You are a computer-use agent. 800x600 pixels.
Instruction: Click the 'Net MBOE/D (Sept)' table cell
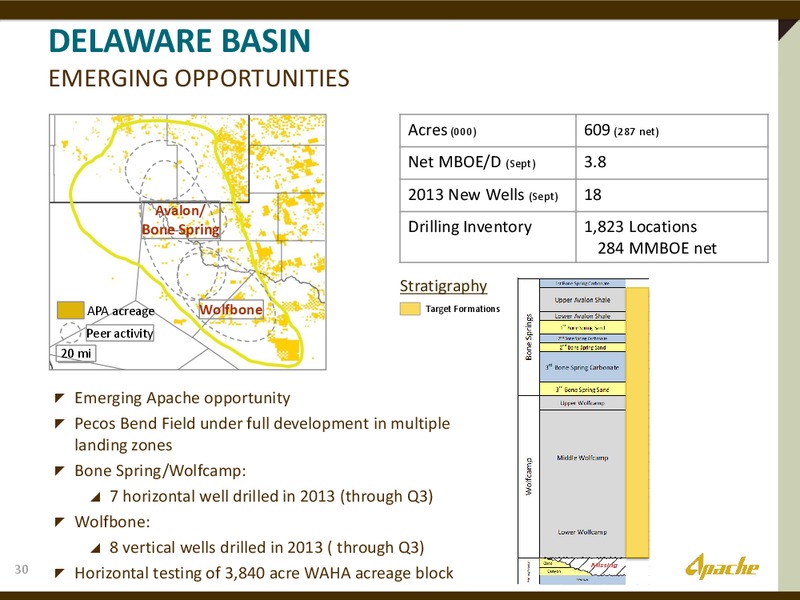click(x=488, y=163)
